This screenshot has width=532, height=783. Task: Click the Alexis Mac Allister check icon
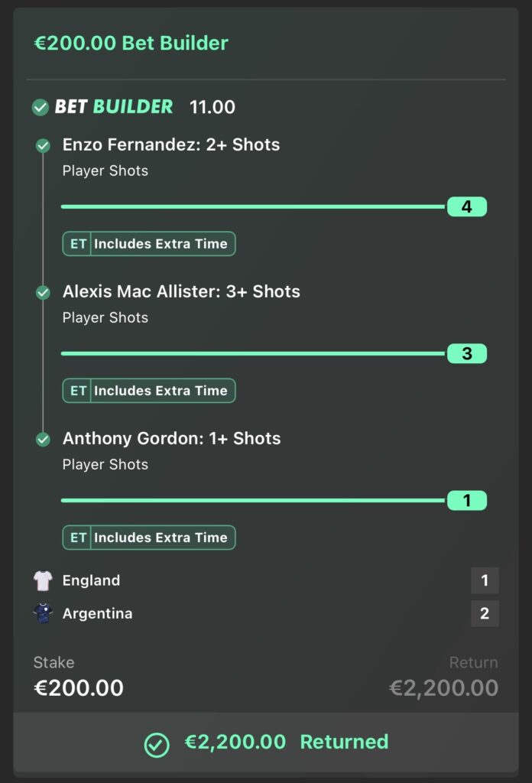pyautogui.click(x=43, y=293)
